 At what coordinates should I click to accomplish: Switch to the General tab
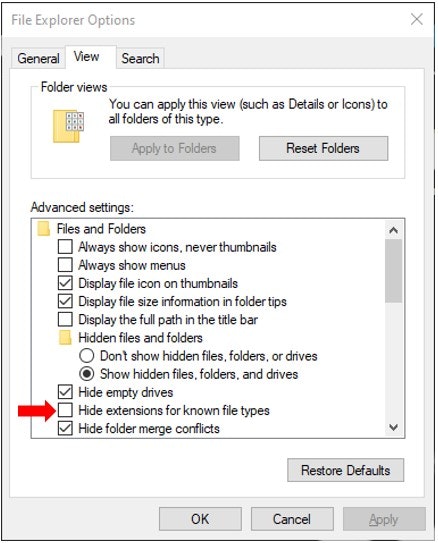(x=38, y=58)
